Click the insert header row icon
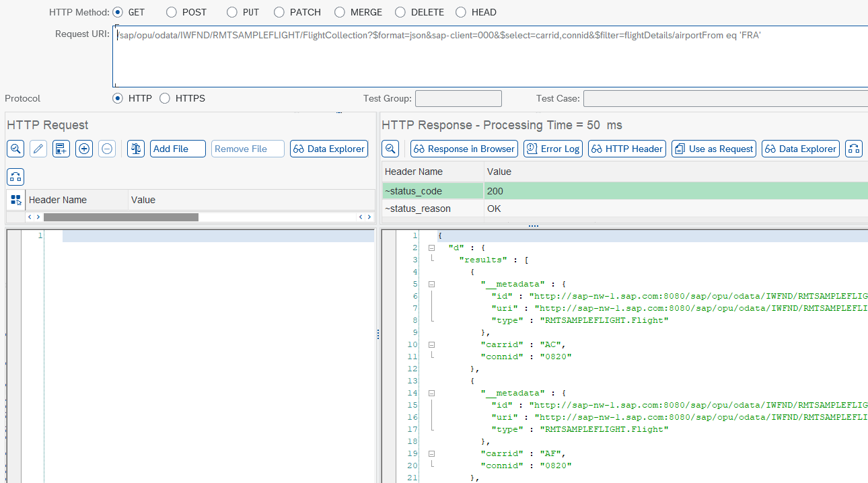Screen dimensions: 868x483 click(x=61, y=149)
